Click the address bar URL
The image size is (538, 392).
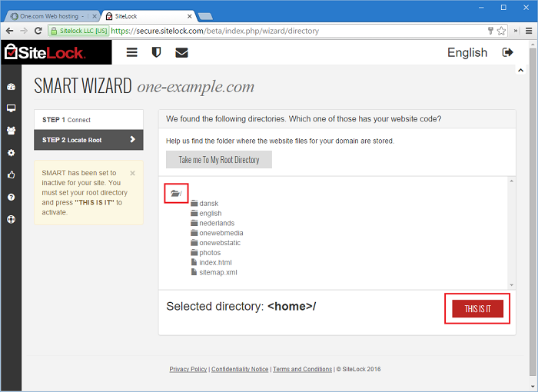[214, 31]
